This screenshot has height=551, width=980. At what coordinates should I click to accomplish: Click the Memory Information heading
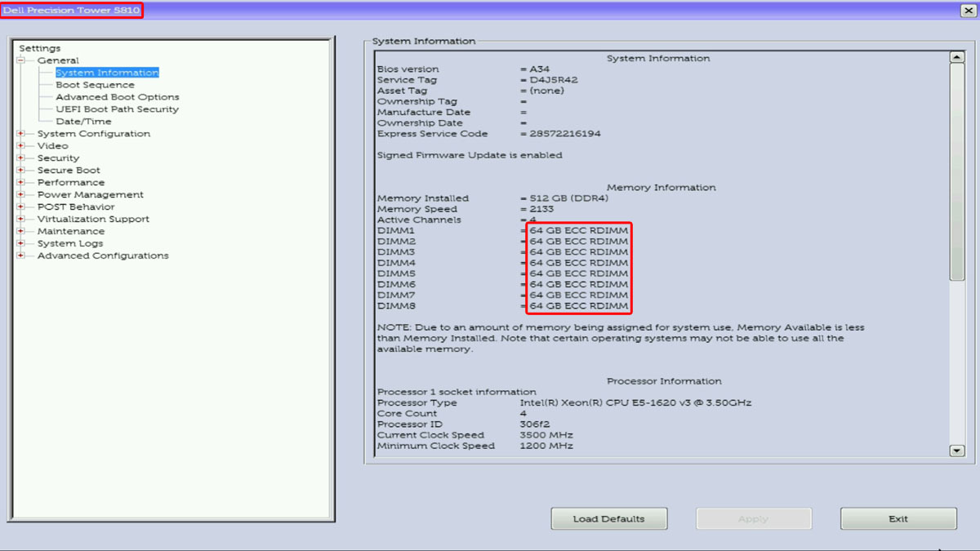pyautogui.click(x=661, y=188)
